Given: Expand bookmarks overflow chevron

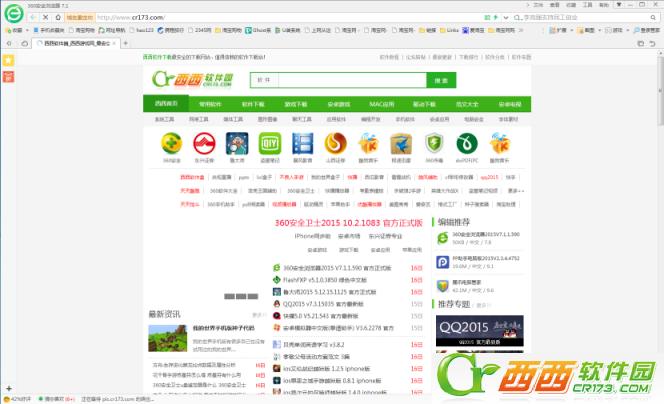Looking at the screenshot, I should pos(521,30).
